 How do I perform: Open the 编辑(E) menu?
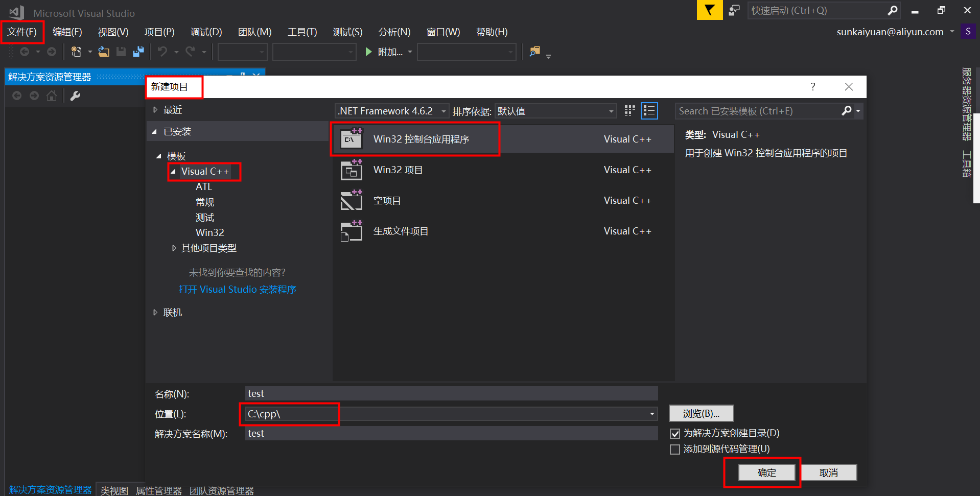[x=67, y=32]
